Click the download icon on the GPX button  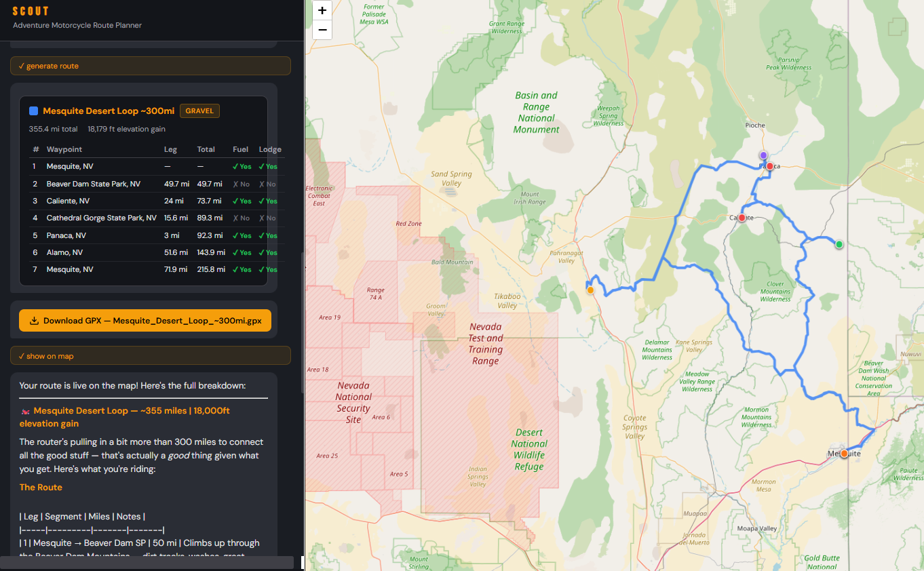(x=34, y=320)
